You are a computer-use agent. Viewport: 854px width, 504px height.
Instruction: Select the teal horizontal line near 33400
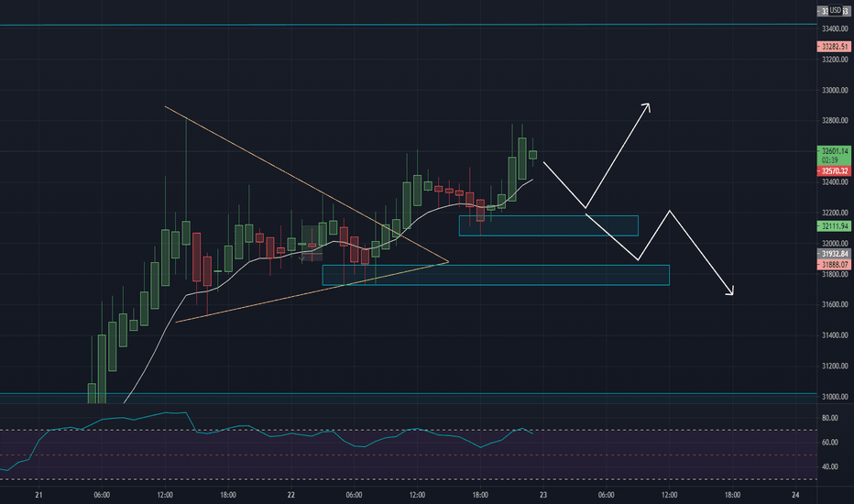tap(409, 25)
